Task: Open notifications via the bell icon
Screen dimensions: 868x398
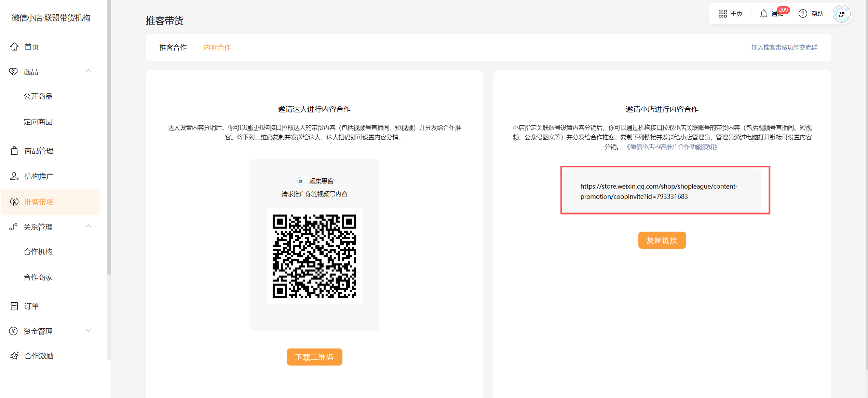Action: (763, 14)
